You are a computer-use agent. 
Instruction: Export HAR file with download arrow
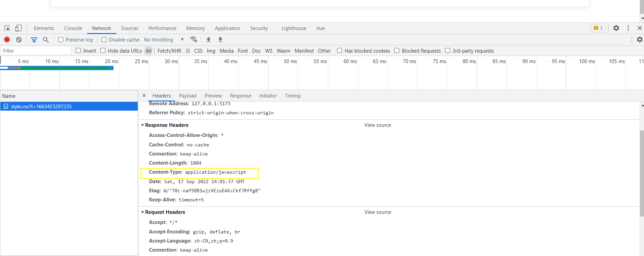pyautogui.click(x=220, y=39)
